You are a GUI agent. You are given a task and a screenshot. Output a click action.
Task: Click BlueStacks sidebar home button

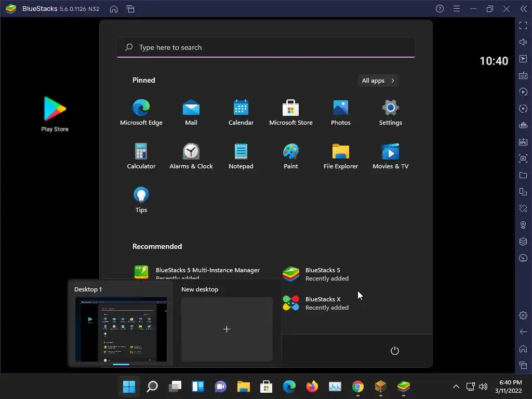click(x=523, y=349)
